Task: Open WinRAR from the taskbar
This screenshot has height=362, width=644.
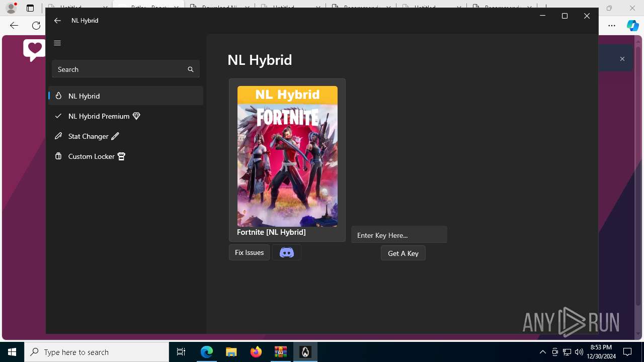Action: [x=281, y=352]
